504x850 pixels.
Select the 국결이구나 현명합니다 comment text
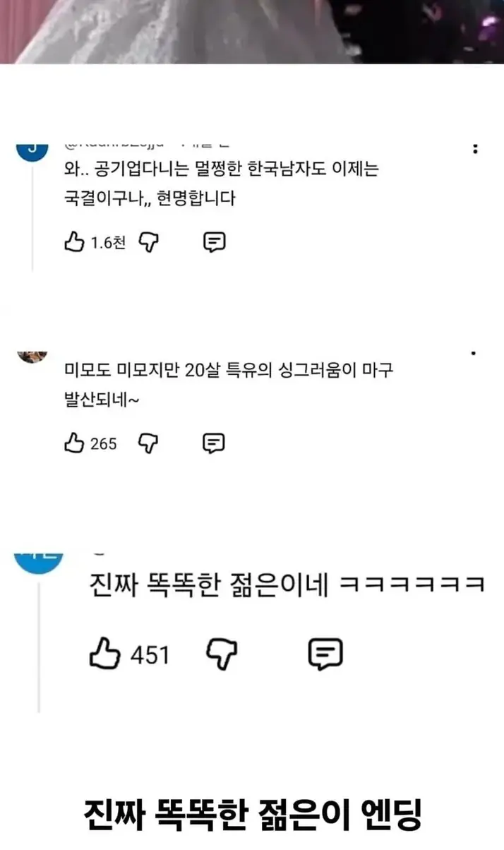coord(148,198)
